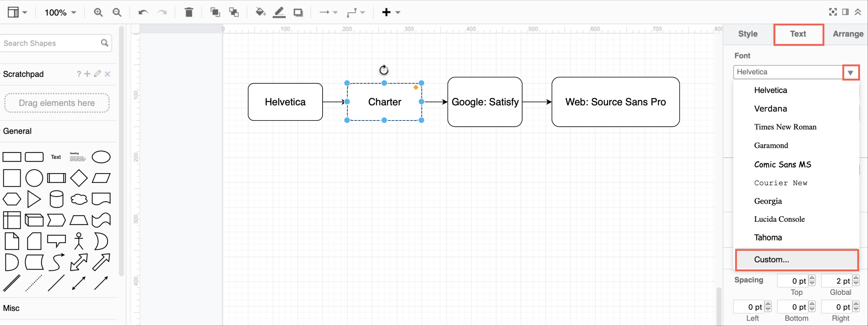Viewport: 868px width, 326px height.
Task: Choose Tahoma from the font list
Action: [797, 237]
